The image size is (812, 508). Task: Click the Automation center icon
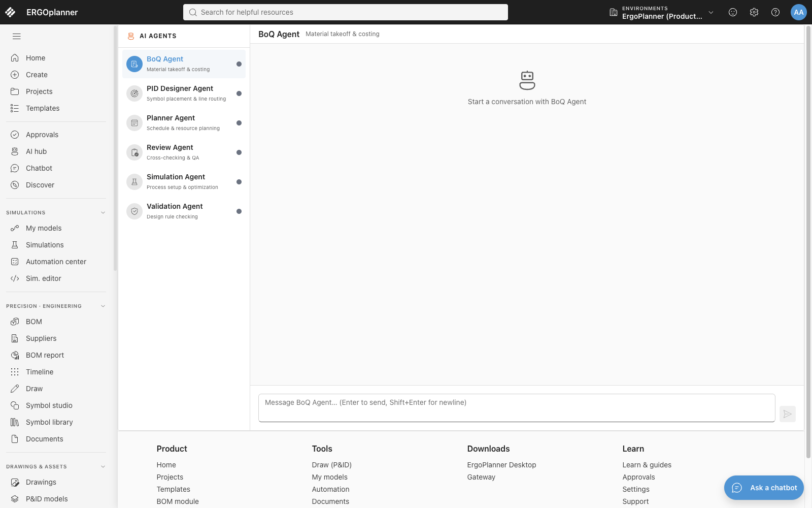pos(15,262)
